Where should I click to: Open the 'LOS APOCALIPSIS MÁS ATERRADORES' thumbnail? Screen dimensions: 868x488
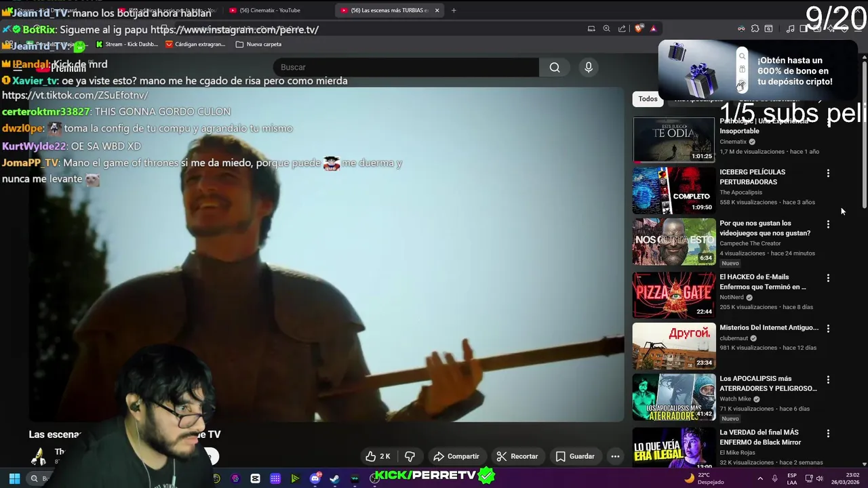[673, 396]
